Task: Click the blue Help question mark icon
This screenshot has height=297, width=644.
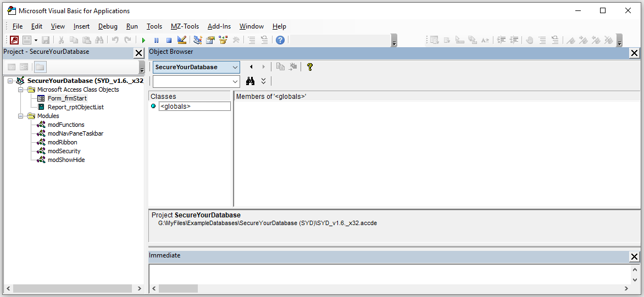Action: coord(280,40)
